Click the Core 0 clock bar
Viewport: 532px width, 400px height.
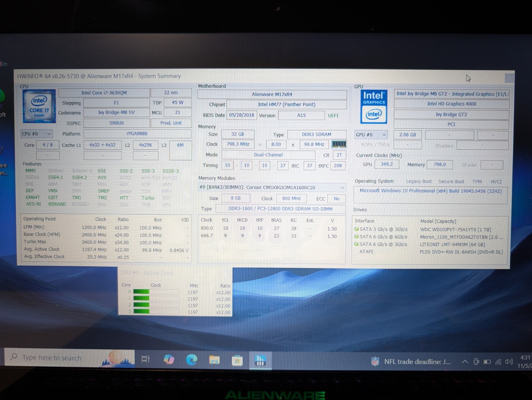click(156, 292)
